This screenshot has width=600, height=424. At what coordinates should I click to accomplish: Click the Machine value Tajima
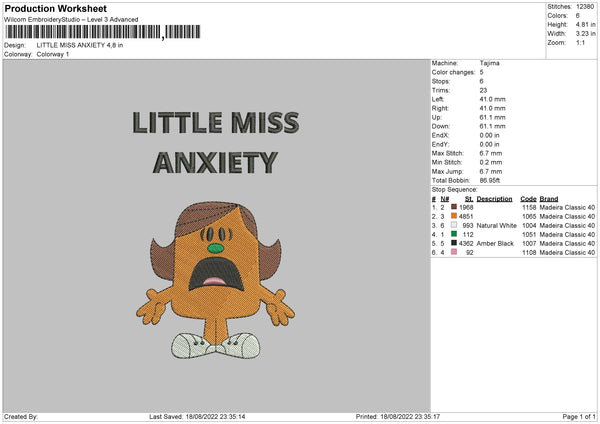click(x=490, y=63)
